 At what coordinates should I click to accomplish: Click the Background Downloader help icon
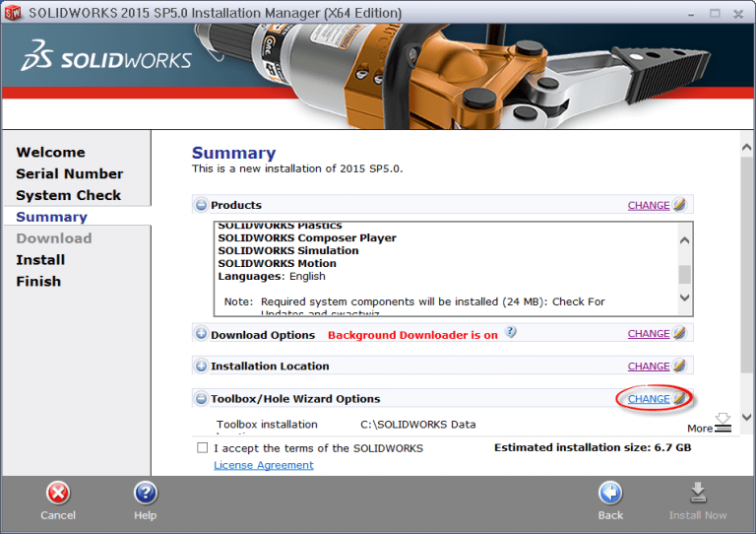pos(511,333)
